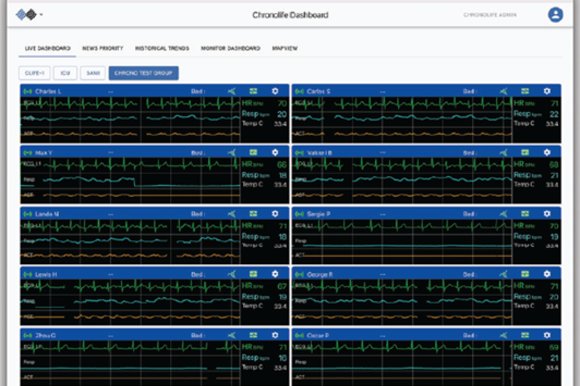Open user account avatar icon

[x=555, y=15]
